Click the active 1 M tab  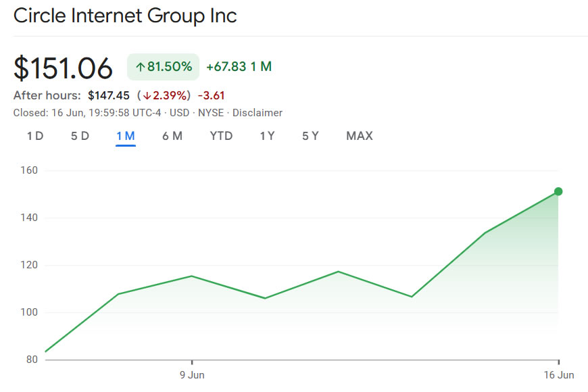click(x=126, y=136)
